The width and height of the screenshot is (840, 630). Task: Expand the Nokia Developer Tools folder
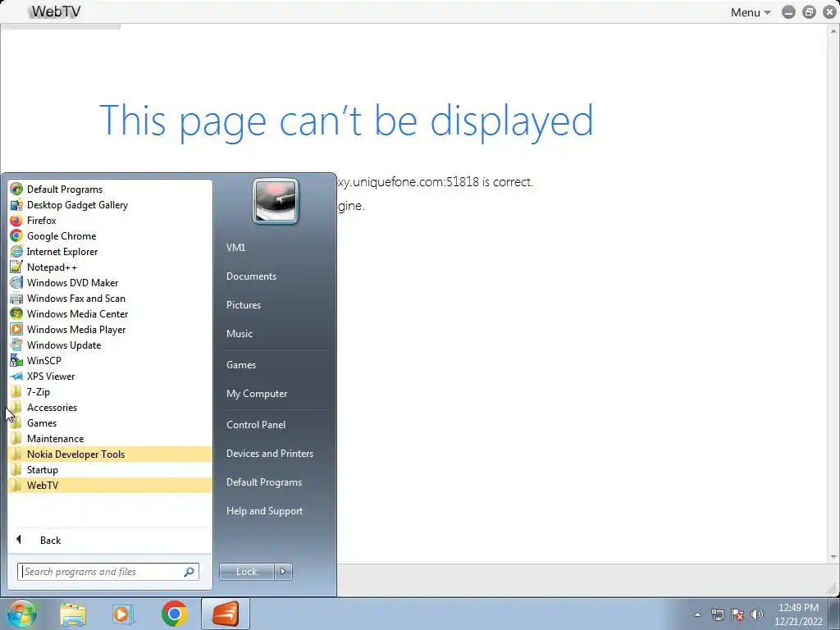pyautogui.click(x=110, y=454)
